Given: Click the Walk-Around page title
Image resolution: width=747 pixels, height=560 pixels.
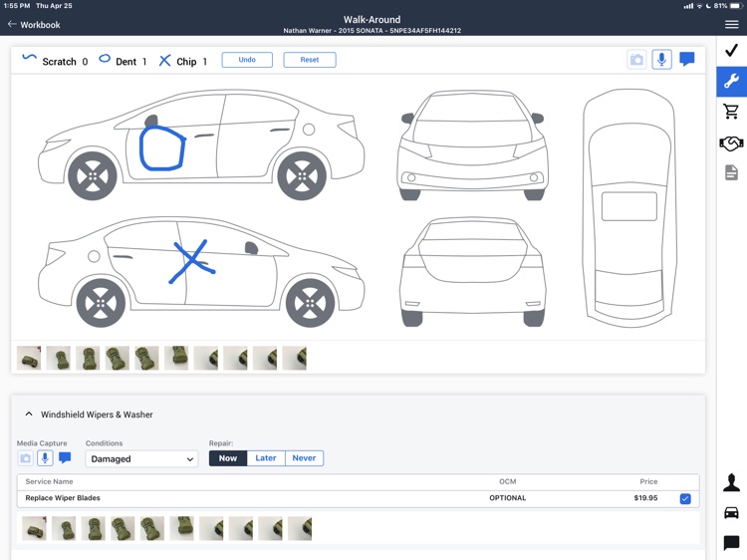Looking at the screenshot, I should (373, 20).
